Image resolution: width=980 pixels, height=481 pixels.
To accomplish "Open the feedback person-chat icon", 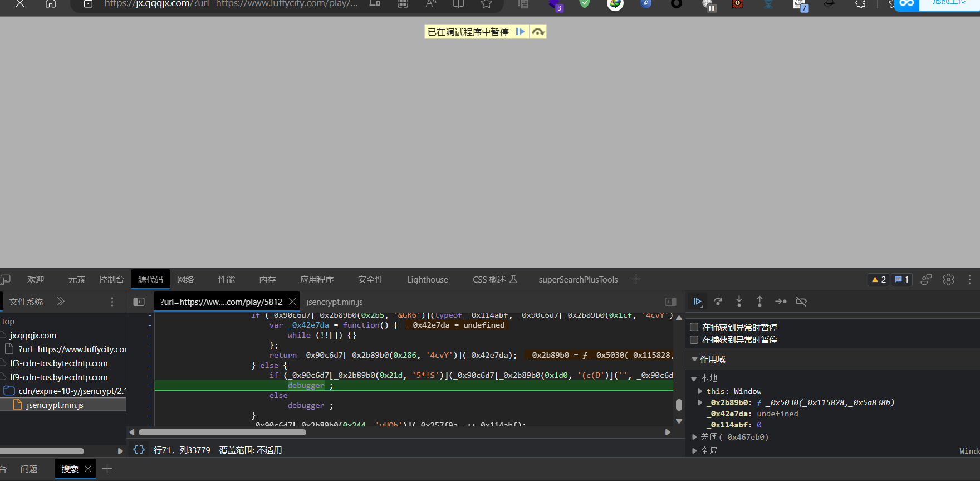I will (x=926, y=279).
